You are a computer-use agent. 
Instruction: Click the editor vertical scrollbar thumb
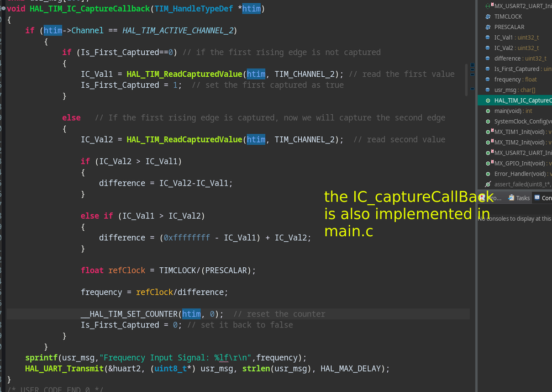[466, 80]
